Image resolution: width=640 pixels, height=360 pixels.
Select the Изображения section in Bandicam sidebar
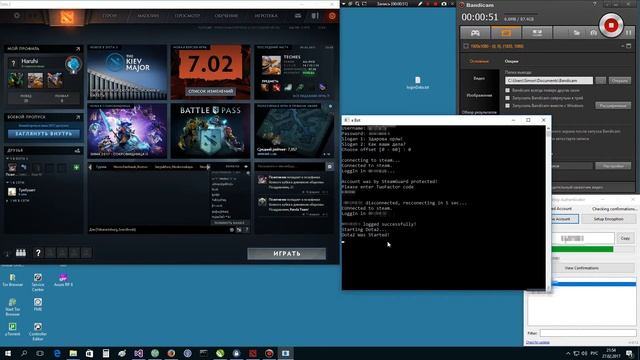pos(479,95)
